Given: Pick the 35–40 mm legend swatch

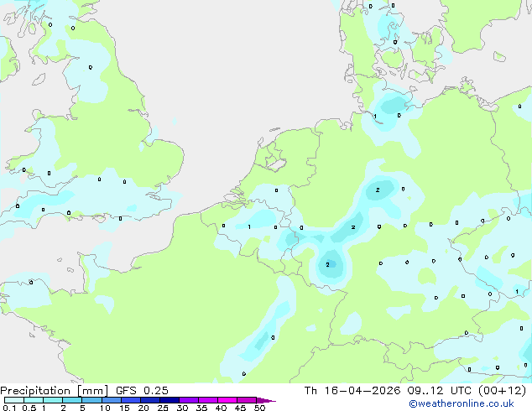Looking at the screenshot, I should pos(207,400).
